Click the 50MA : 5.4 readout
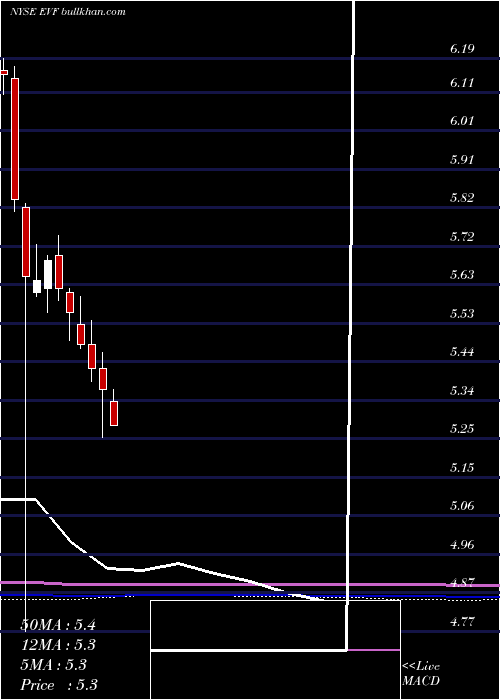The width and height of the screenshot is (500, 700). (58, 625)
